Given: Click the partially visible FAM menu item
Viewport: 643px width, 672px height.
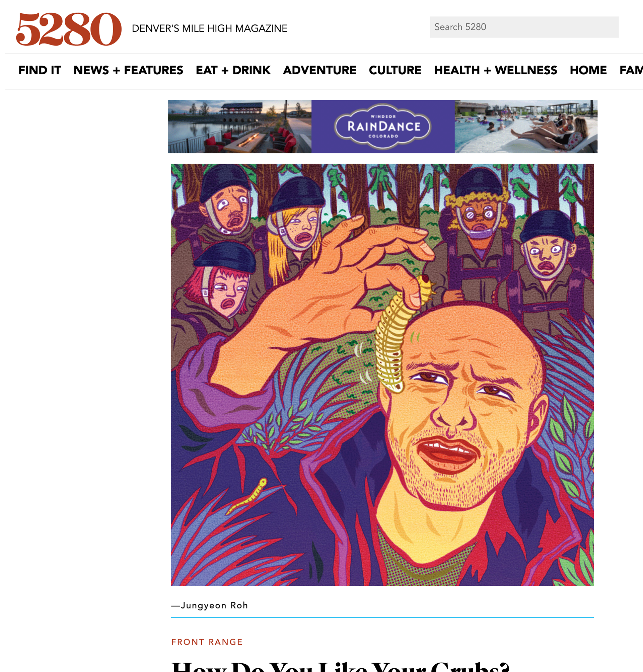Looking at the screenshot, I should 631,70.
